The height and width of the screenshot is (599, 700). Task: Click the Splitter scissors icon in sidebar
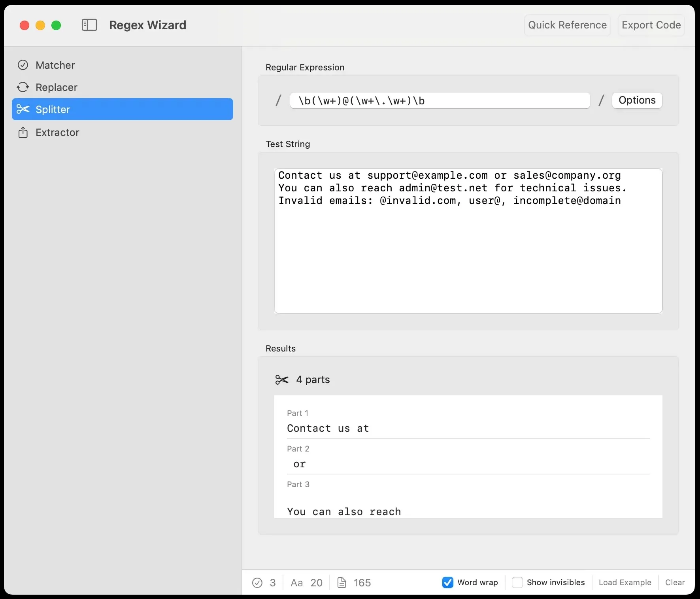coord(23,110)
